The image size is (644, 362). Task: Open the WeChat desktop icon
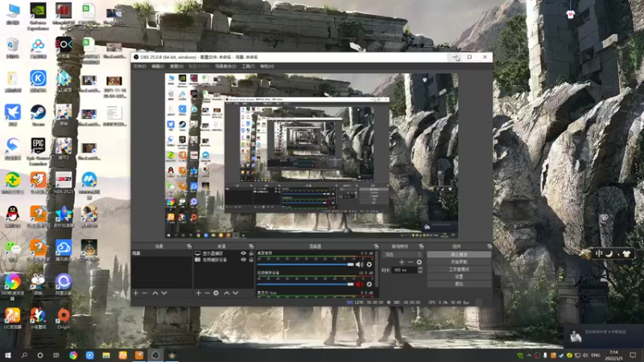(x=13, y=250)
